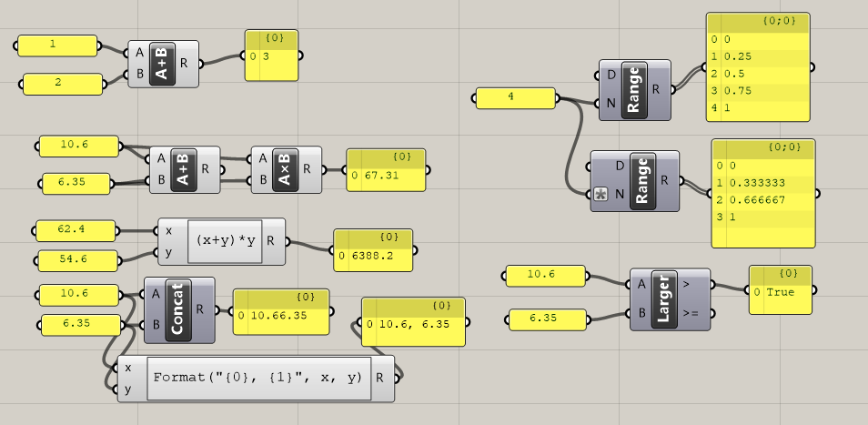Click the >= output of the Larger component
Screen dimensions: 868x425
(x=691, y=313)
